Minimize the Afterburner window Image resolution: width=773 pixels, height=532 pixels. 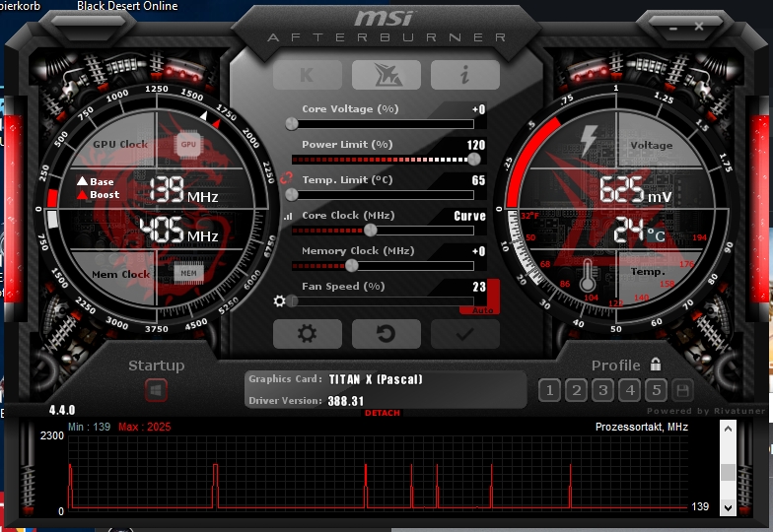(673, 28)
